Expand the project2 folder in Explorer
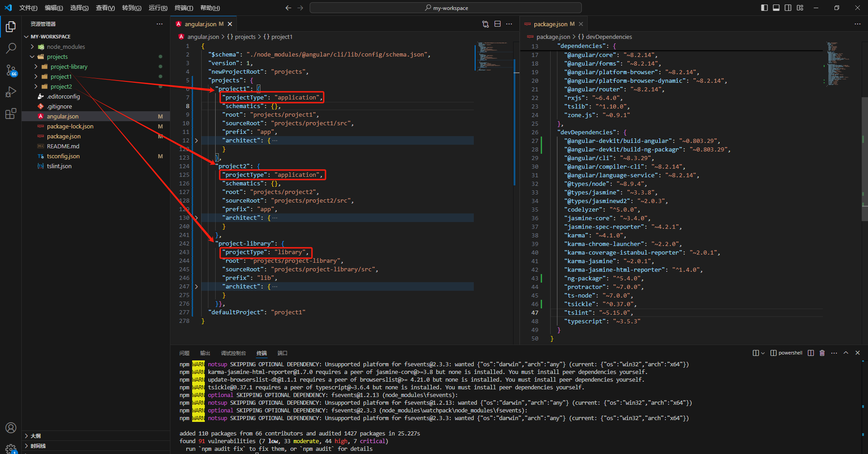 [36, 86]
